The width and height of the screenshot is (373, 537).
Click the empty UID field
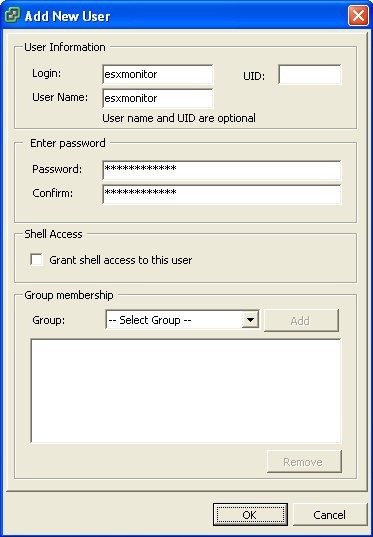click(x=310, y=74)
